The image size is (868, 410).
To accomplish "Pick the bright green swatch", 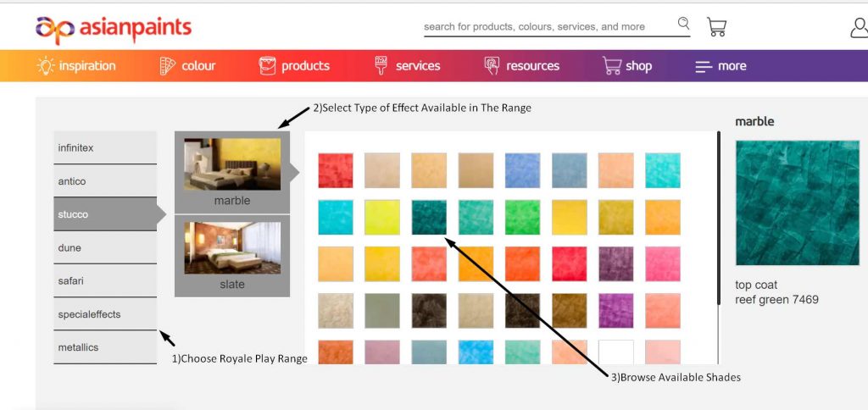I will click(522, 218).
